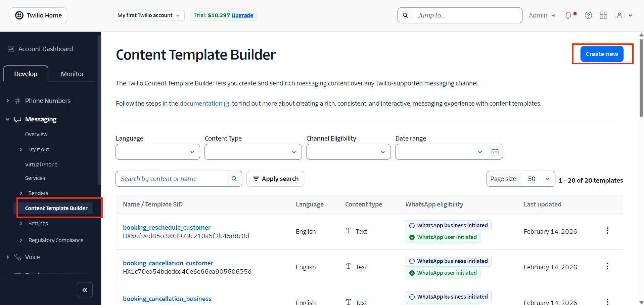Screen dimensions: 644x305
Task: Switch to the Monitor tab
Action: click(72, 73)
